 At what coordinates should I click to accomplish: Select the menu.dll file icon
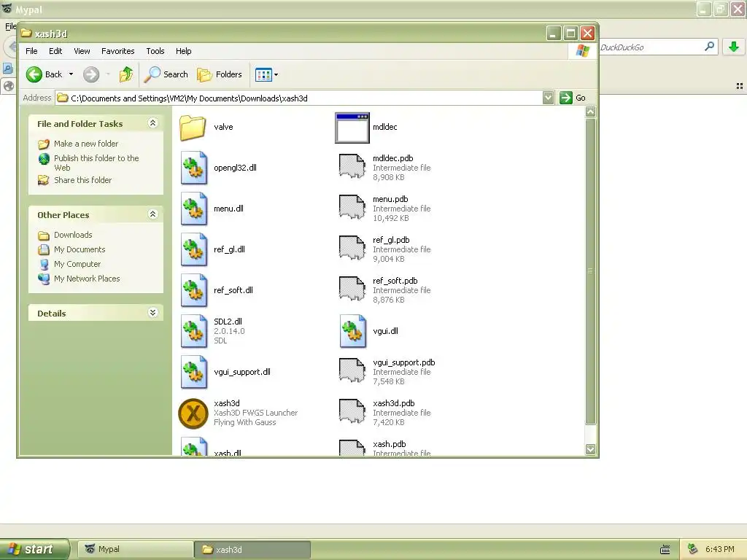pos(194,209)
